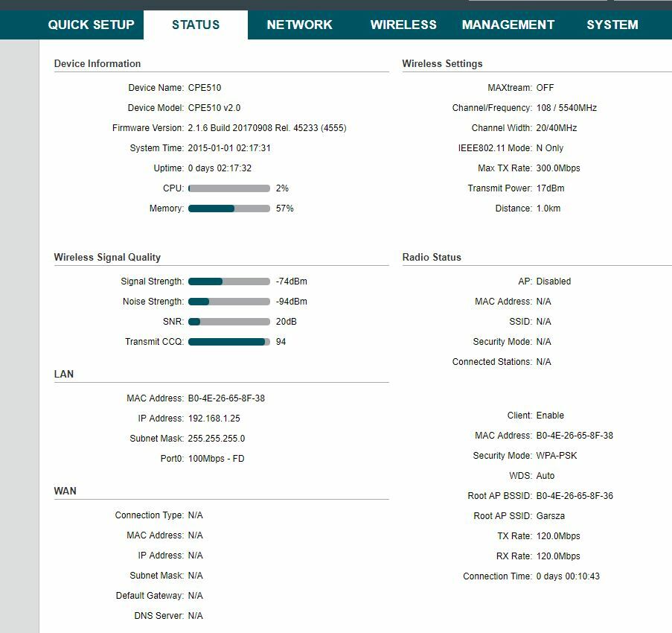Select system time 2015-01-01 02:17:31
This screenshot has width=672, height=633.
tap(229, 148)
